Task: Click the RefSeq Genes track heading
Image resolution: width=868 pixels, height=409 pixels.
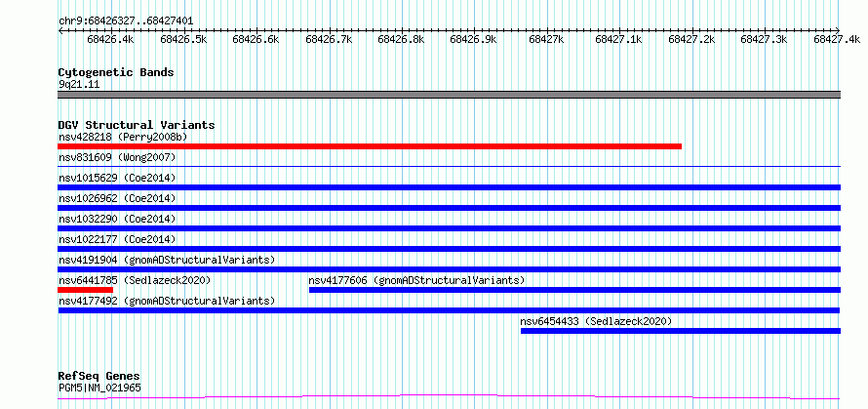Action: click(99, 377)
